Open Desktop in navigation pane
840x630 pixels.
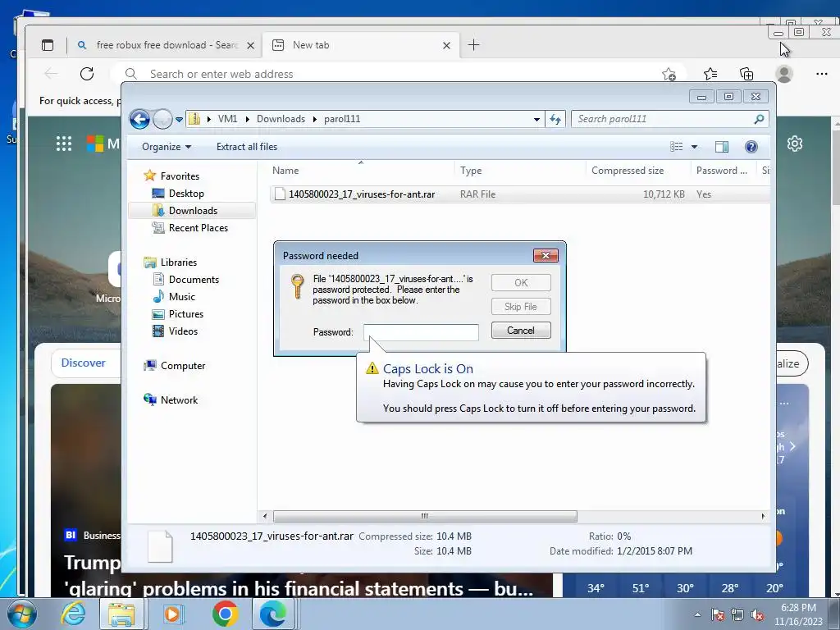click(x=186, y=194)
